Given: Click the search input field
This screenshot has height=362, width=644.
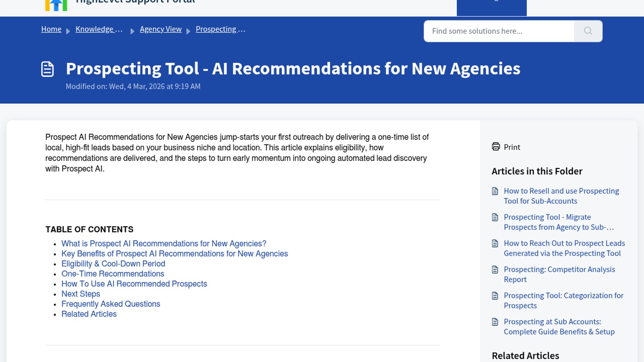Looking at the screenshot, I should click(496, 31).
